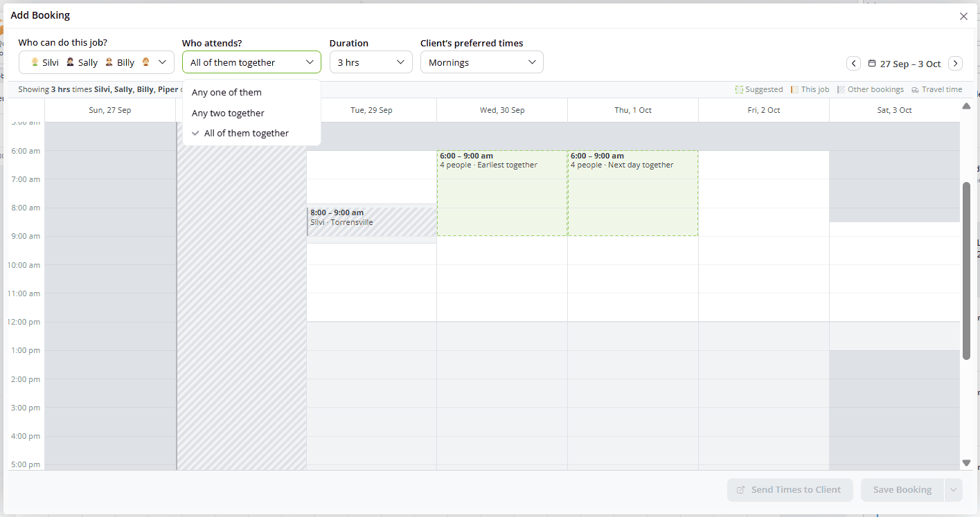Screen dimensions: 980x517
Task: Click the Suggested legend icon
Action: click(x=739, y=89)
